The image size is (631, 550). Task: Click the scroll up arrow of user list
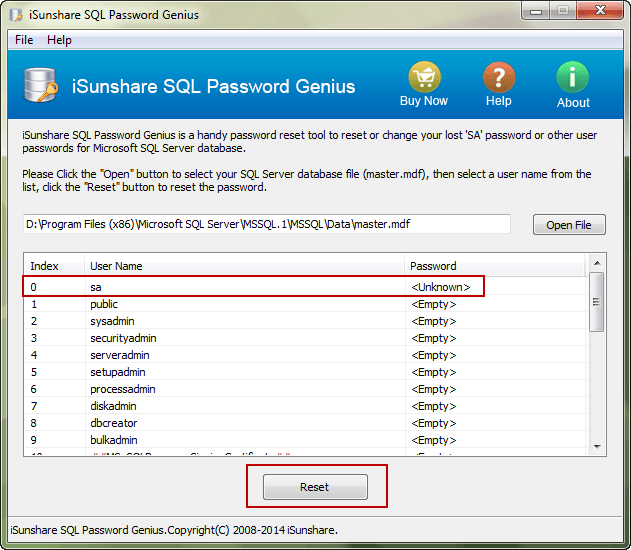597,265
